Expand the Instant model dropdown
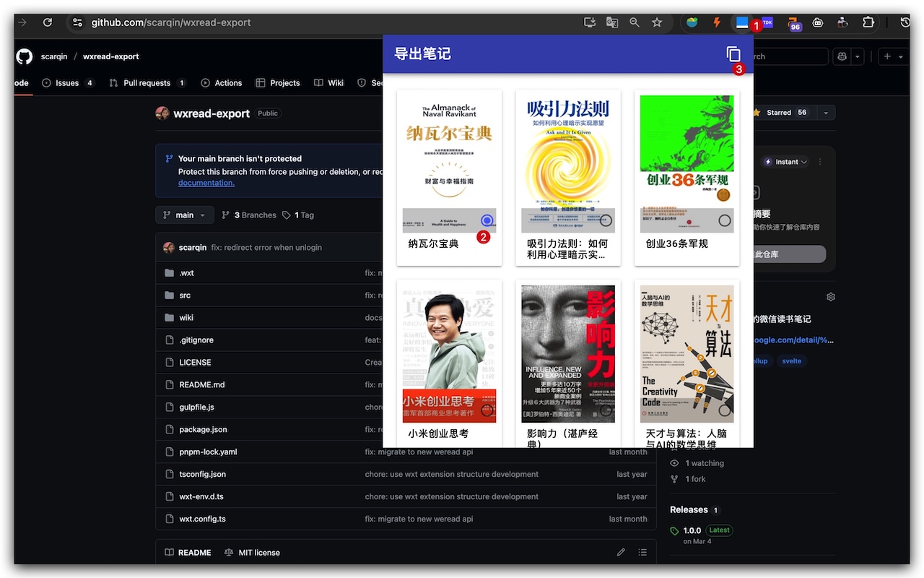The width and height of the screenshot is (924, 578). tap(785, 161)
